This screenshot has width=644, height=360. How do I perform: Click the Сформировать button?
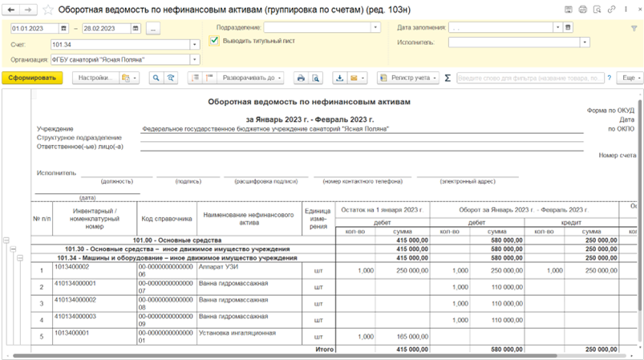point(32,78)
